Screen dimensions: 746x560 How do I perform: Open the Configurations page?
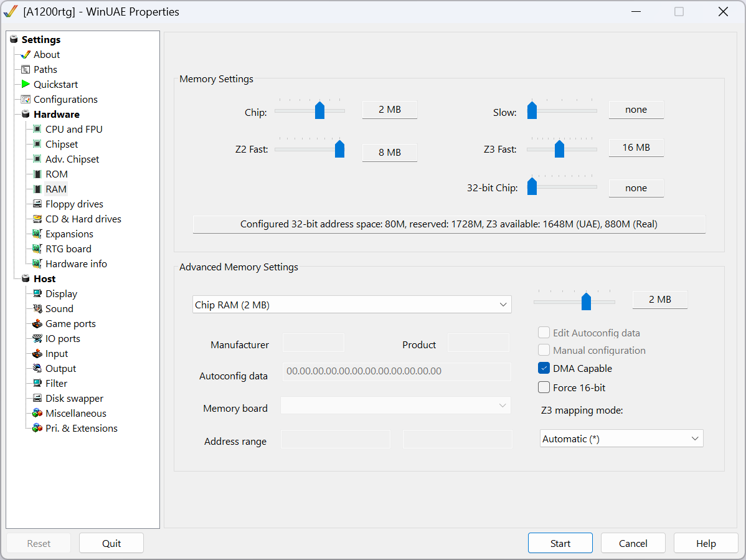click(65, 99)
